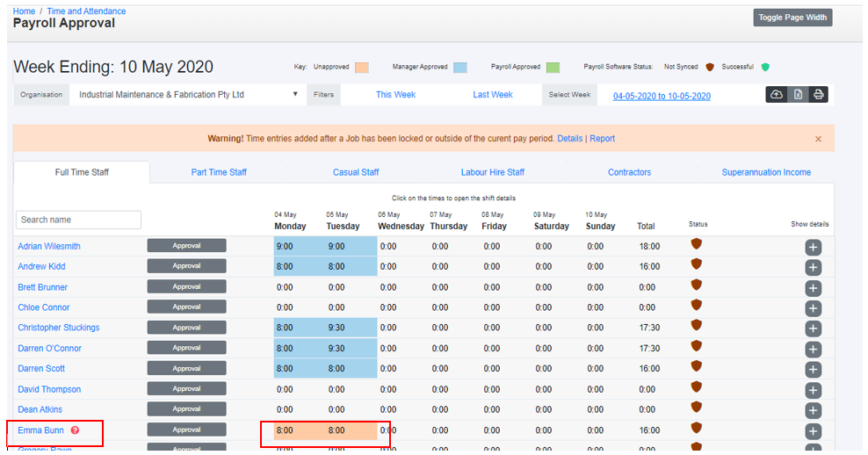Click the Search name input field
This screenshot has height=455, width=868.
tap(78, 220)
